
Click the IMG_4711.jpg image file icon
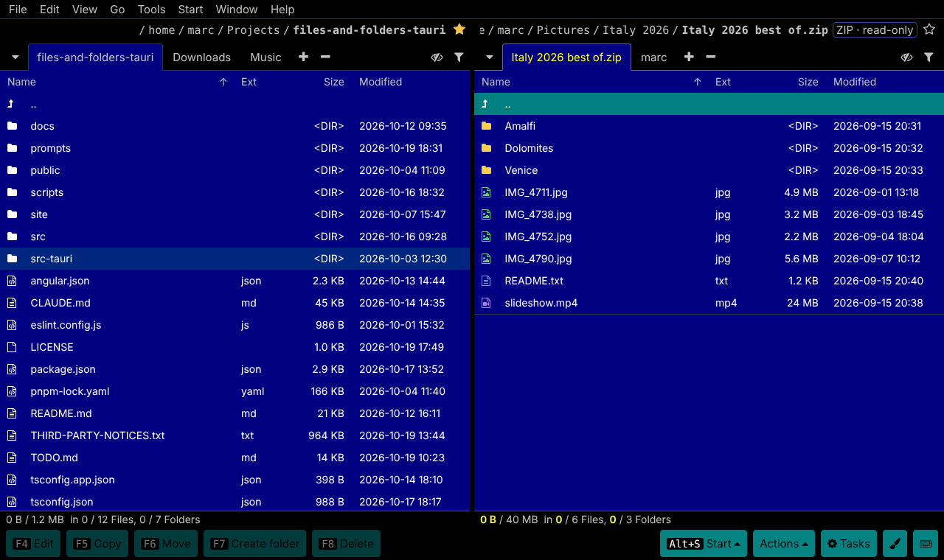[x=486, y=192]
